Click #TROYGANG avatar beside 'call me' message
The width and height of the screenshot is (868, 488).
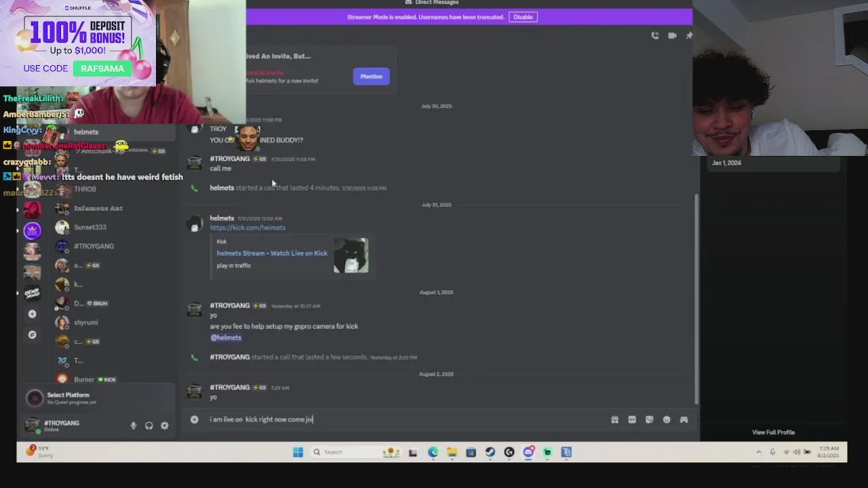pos(195,163)
